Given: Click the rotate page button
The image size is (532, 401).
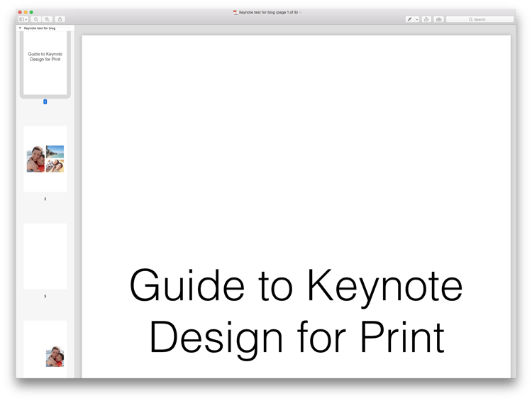Looking at the screenshot, I should pos(426,19).
